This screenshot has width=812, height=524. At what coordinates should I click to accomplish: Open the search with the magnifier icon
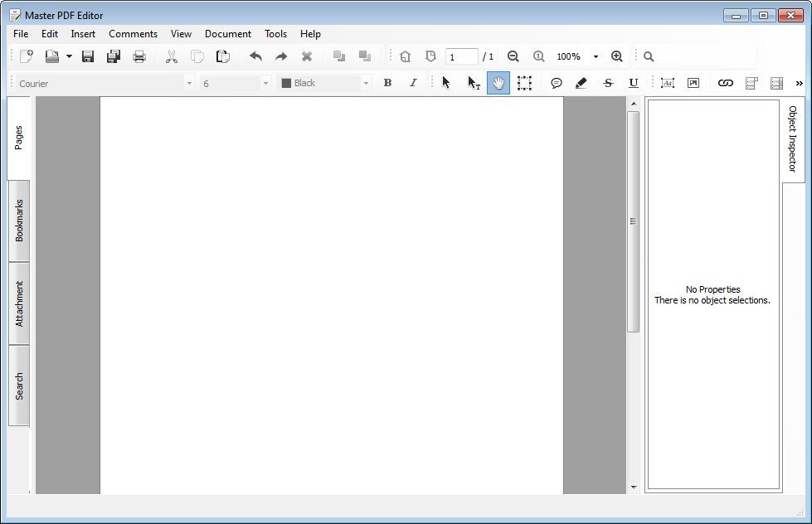pos(648,56)
